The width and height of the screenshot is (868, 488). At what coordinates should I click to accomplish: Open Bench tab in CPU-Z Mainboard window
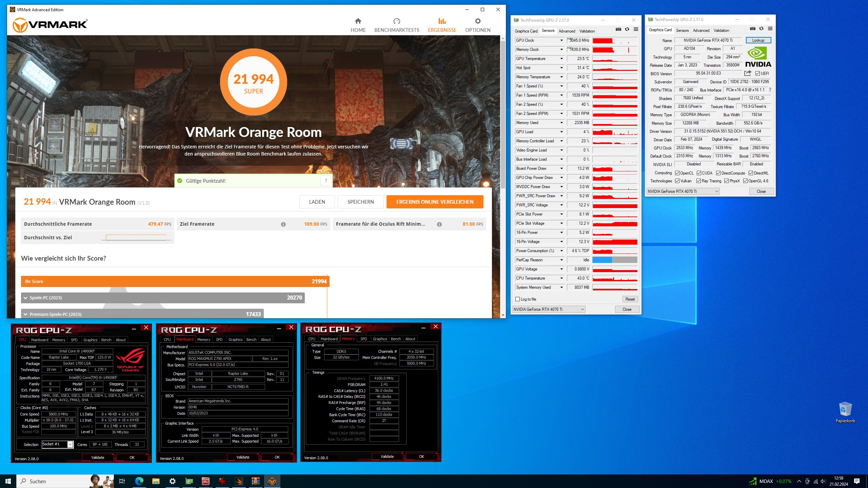tap(251, 340)
